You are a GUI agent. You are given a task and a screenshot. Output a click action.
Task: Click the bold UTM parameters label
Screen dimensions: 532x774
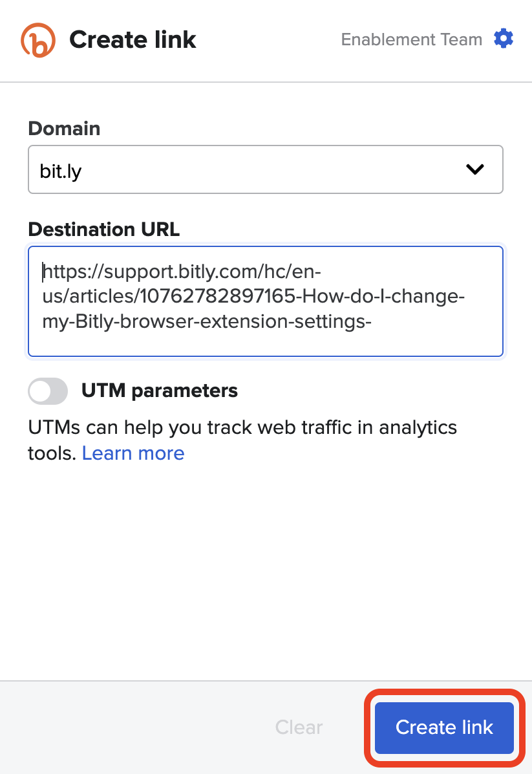coord(159,391)
